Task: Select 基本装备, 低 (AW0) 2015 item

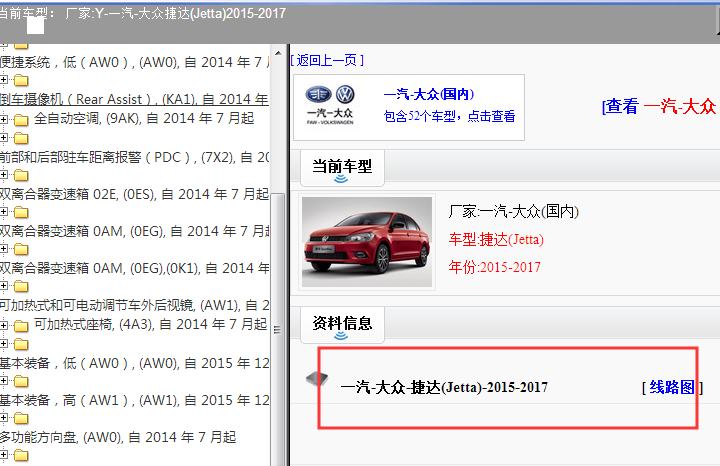Action: point(135,363)
